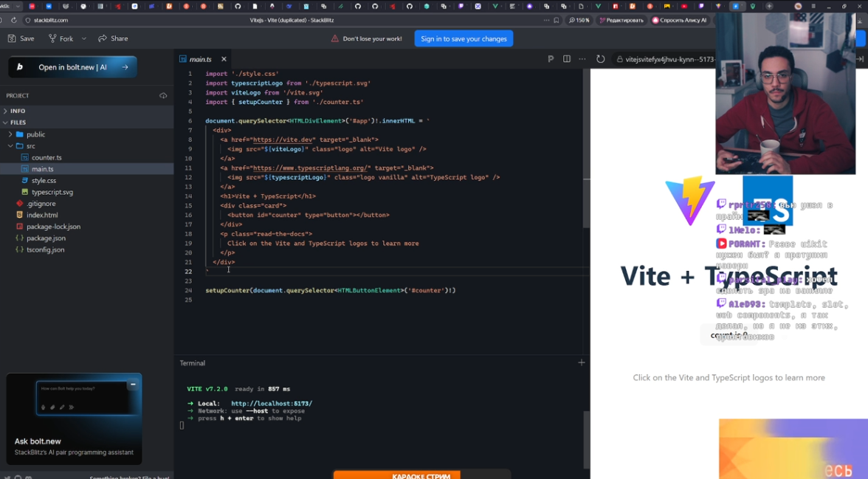
Task: Expand the public folder
Action: coord(35,134)
